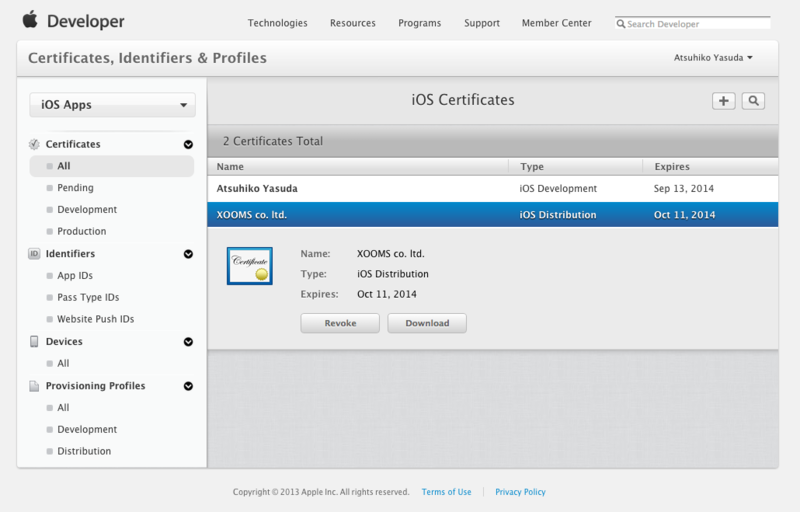Click the Certificates section seal icon
This screenshot has height=512, width=800.
[x=34, y=144]
